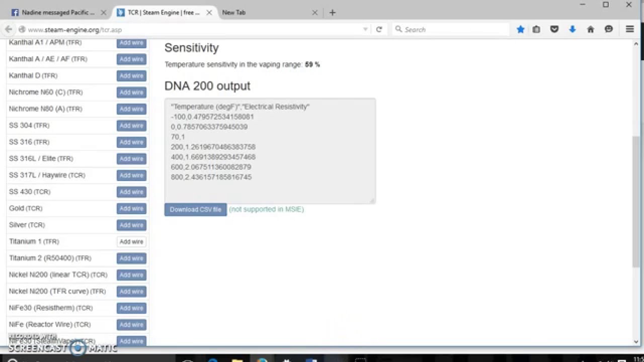Add wire for Nichrome N80 (A)
644x362 pixels.
(131, 109)
